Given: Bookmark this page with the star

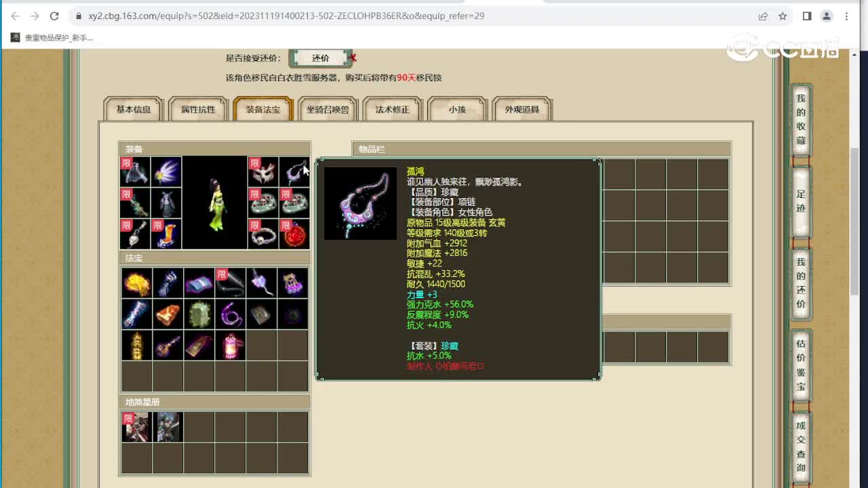Looking at the screenshot, I should 783,16.
